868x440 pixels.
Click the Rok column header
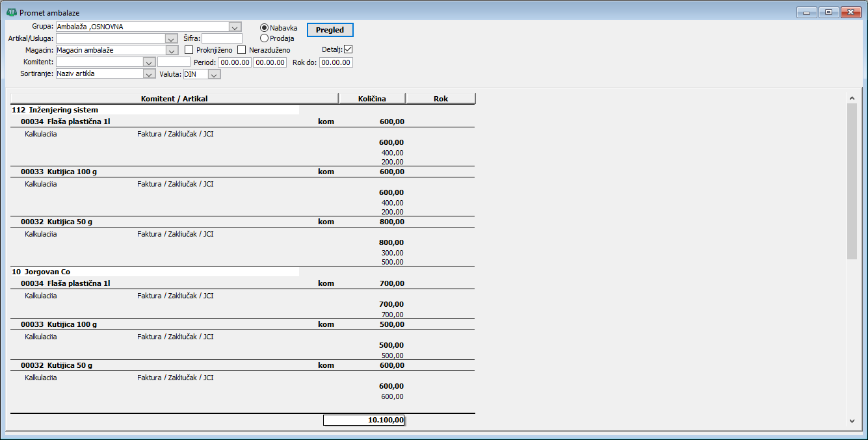pyautogui.click(x=441, y=99)
